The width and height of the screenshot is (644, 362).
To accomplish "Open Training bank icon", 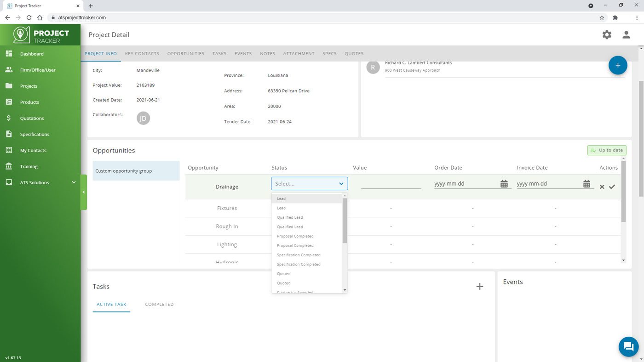I will (x=9, y=166).
